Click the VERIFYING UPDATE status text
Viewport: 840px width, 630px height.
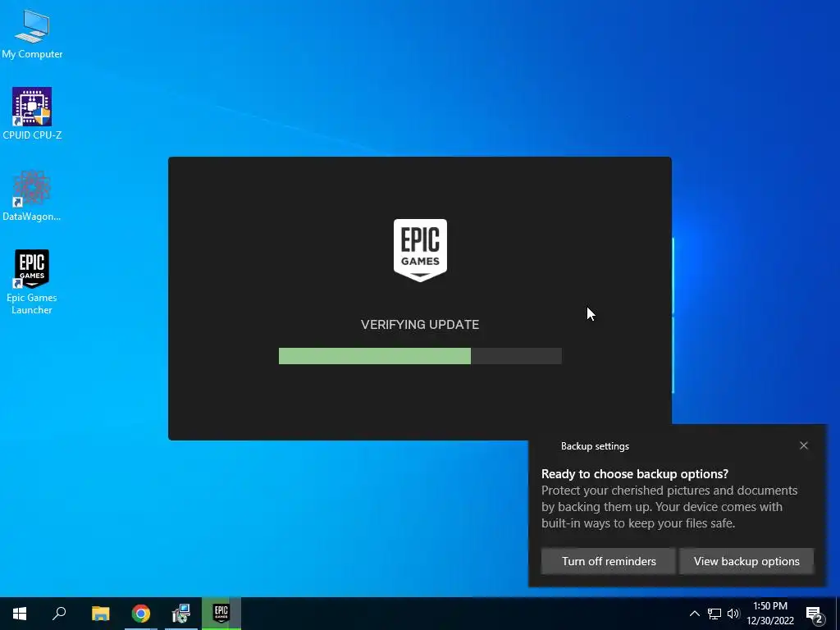pos(420,325)
